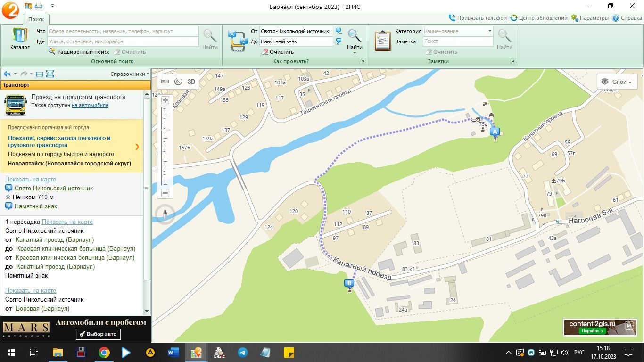Pick end point on map icon next to До
The height and width of the screenshot is (362, 644).
point(339,41)
